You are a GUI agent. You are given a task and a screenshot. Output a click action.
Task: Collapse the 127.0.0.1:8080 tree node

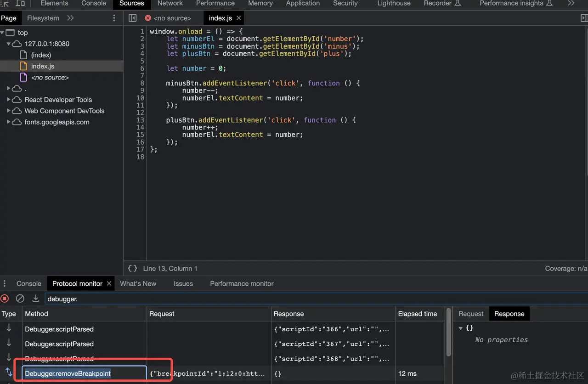8,44
